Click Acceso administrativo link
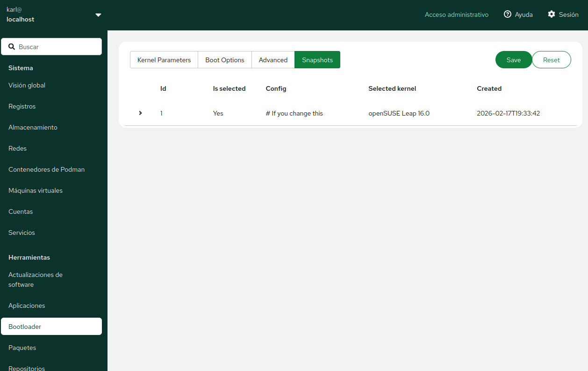The image size is (588, 371). click(456, 15)
